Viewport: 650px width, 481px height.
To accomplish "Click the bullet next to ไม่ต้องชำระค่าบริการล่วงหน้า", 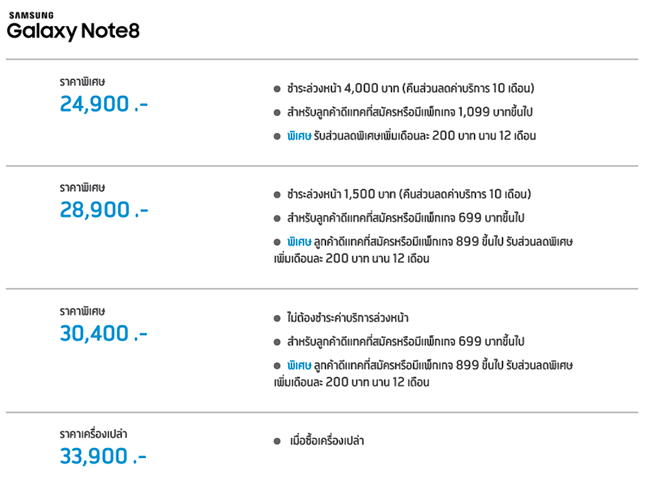I will click(x=277, y=317).
